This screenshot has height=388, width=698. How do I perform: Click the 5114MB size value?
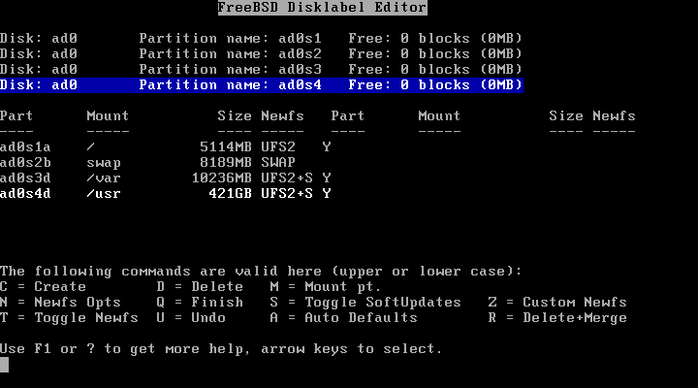226,147
